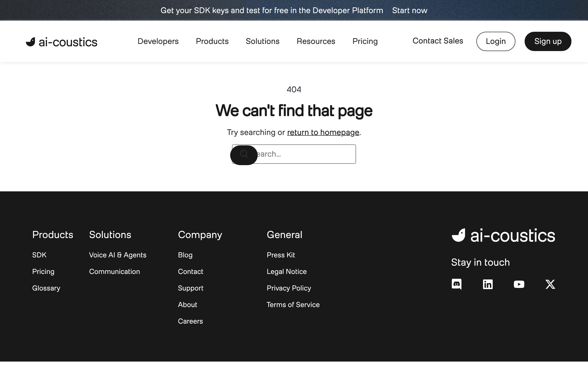
Task: Open the X (Twitter) social icon
Action: (x=550, y=284)
